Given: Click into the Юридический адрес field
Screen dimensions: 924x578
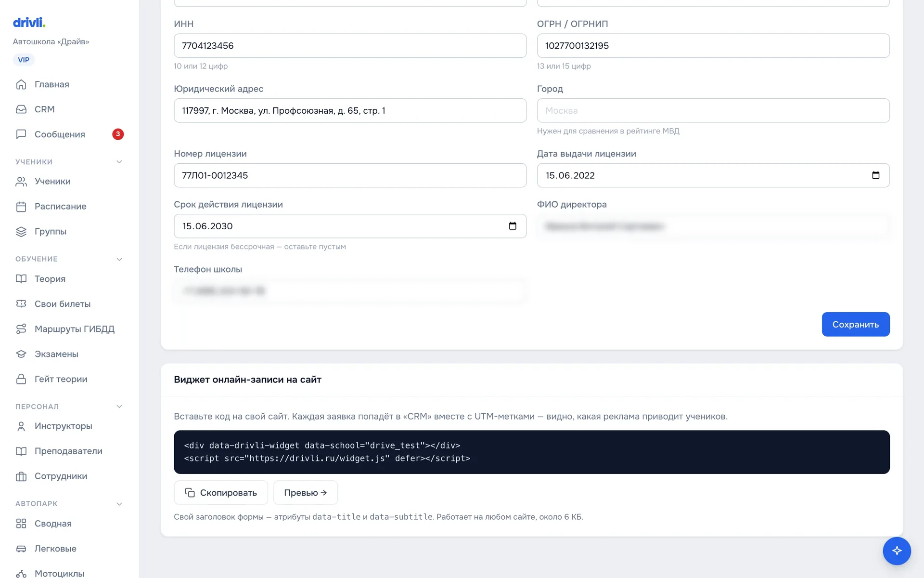Looking at the screenshot, I should point(350,111).
